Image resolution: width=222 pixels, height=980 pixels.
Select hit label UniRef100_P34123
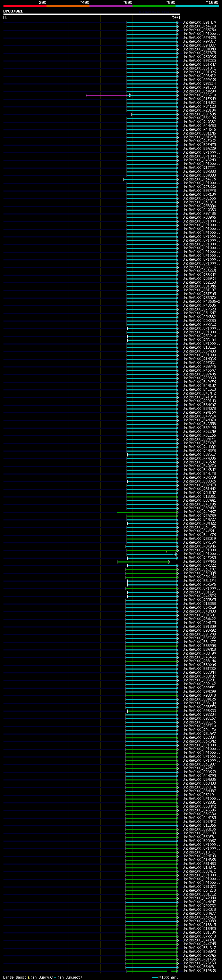coord(199,106)
